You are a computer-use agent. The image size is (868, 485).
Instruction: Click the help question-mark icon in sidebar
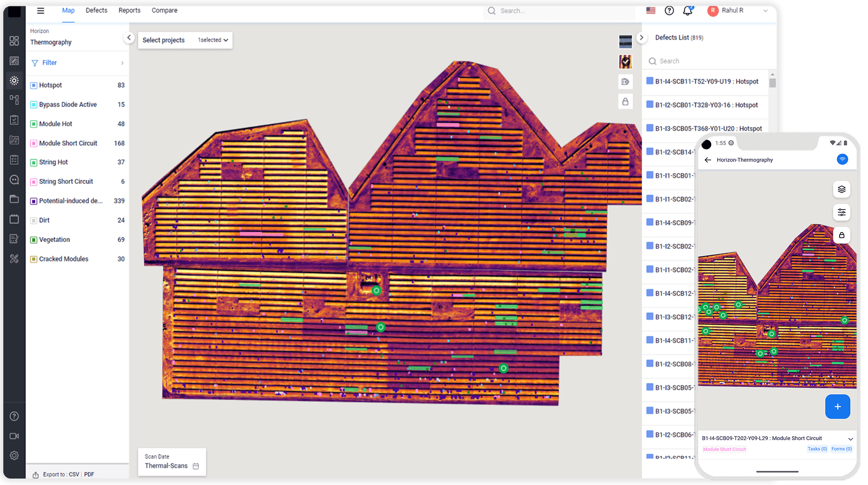(14, 416)
